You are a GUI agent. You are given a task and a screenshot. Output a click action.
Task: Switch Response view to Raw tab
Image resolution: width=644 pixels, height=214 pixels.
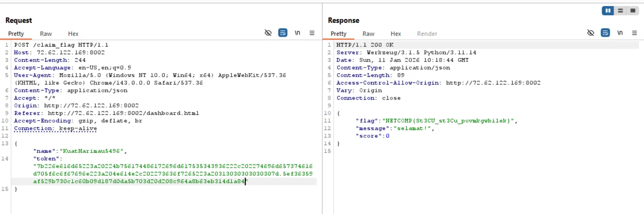point(368,34)
